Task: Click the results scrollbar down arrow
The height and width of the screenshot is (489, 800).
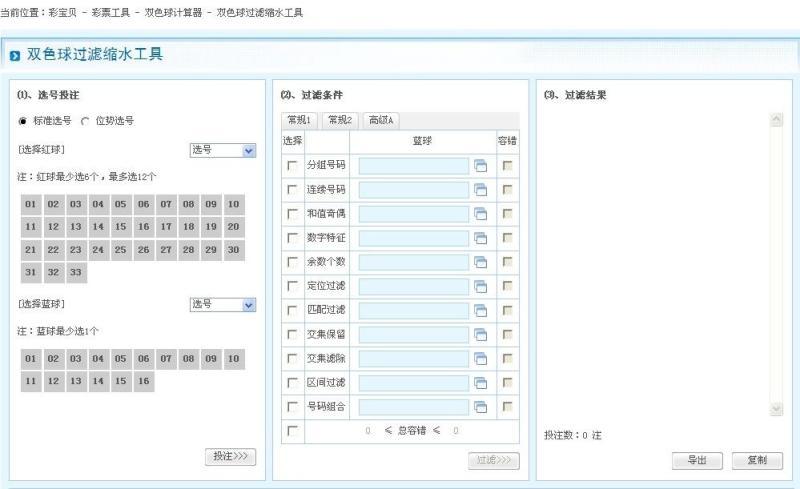Action: [776, 409]
